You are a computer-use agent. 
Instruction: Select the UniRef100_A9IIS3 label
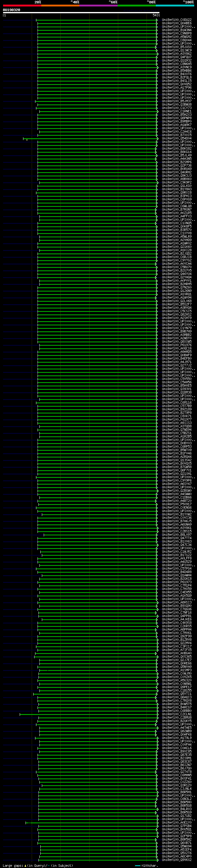pos(177,423)
